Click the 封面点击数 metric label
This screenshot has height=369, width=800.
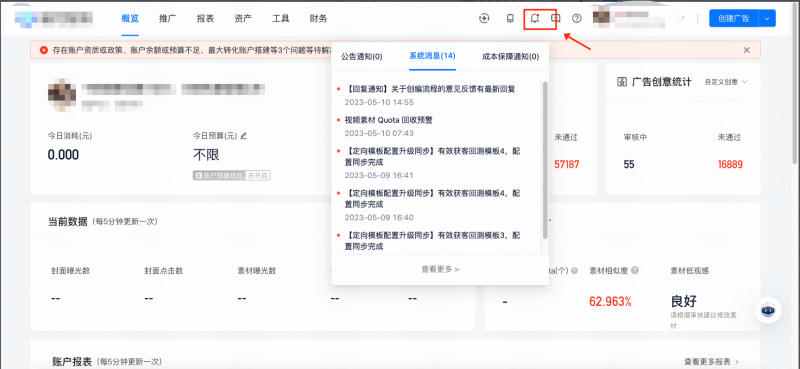click(x=164, y=270)
